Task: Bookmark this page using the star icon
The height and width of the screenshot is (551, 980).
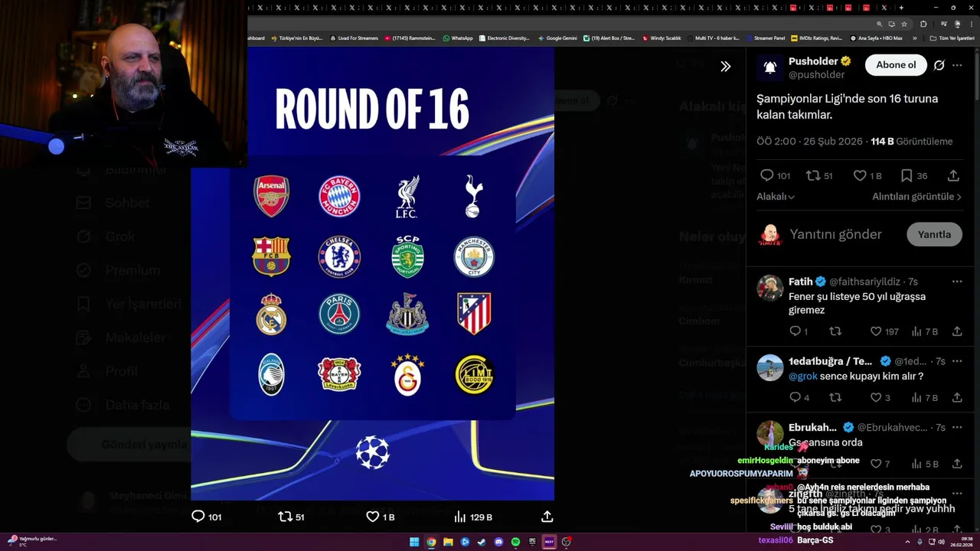Action: (904, 24)
